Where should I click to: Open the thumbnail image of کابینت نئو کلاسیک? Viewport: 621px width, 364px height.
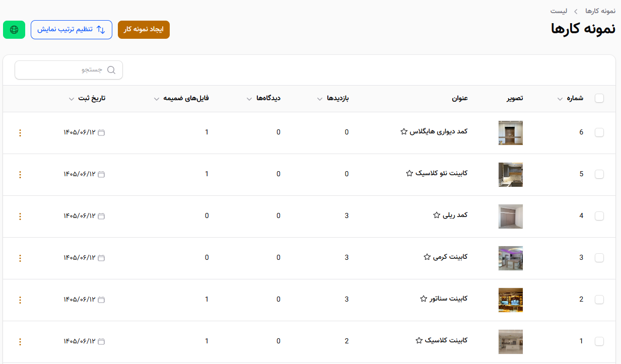point(511,175)
